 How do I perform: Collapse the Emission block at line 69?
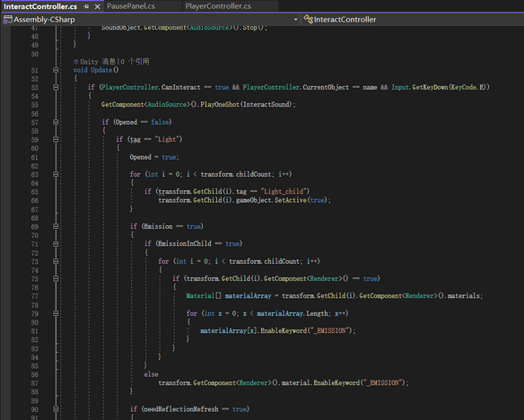[56, 226]
